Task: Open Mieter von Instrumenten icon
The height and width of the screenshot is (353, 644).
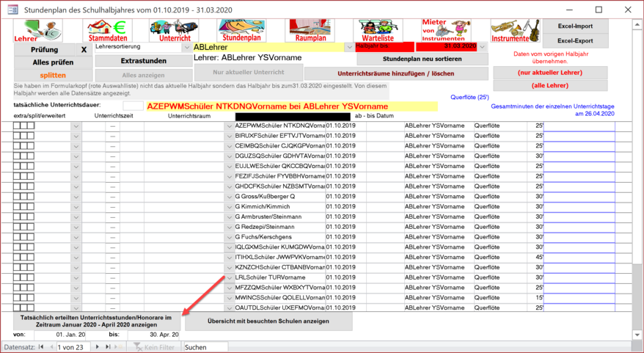Action: pos(444,30)
